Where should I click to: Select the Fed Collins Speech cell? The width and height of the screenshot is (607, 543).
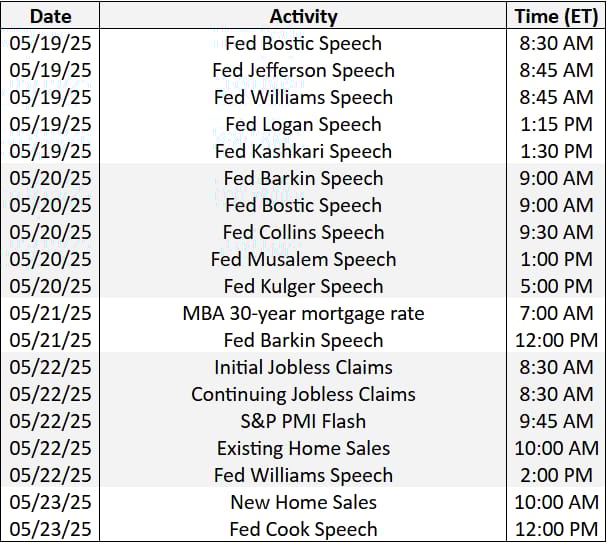(303, 233)
